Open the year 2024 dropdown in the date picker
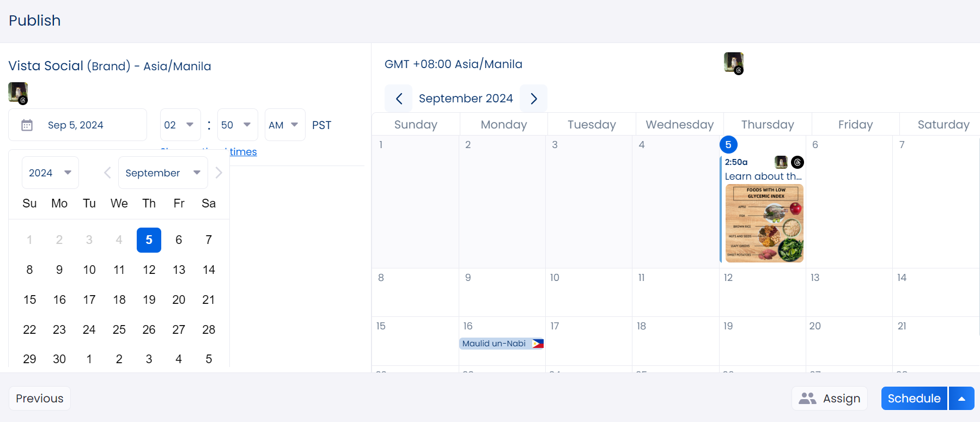Viewport: 980px width, 422px height. [x=50, y=172]
